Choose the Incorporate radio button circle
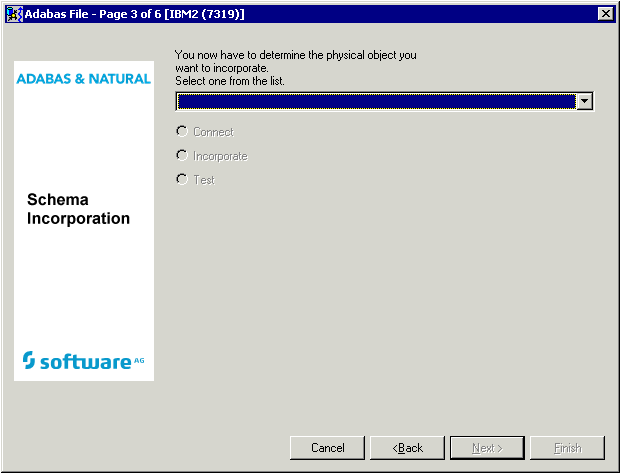This screenshot has width=621, height=473. (x=182, y=155)
